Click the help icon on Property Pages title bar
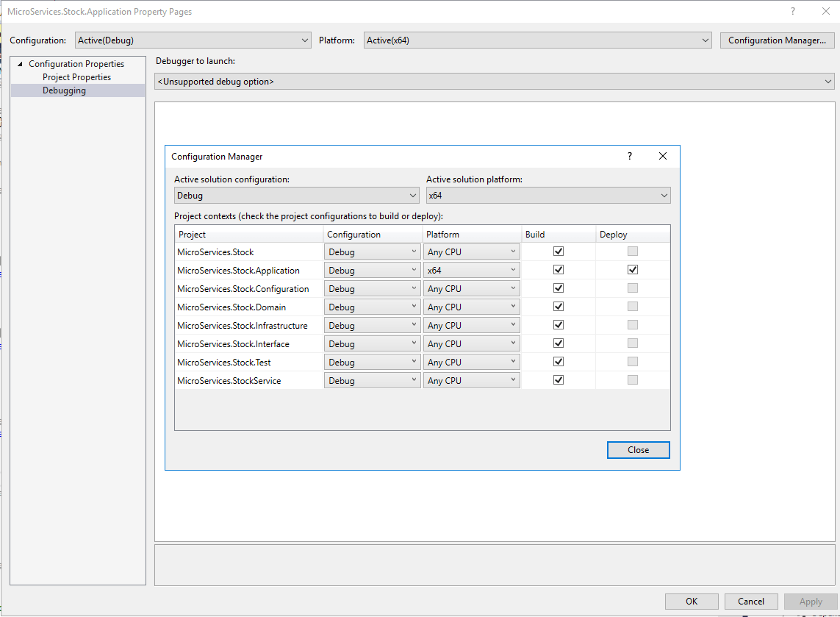 [792, 11]
